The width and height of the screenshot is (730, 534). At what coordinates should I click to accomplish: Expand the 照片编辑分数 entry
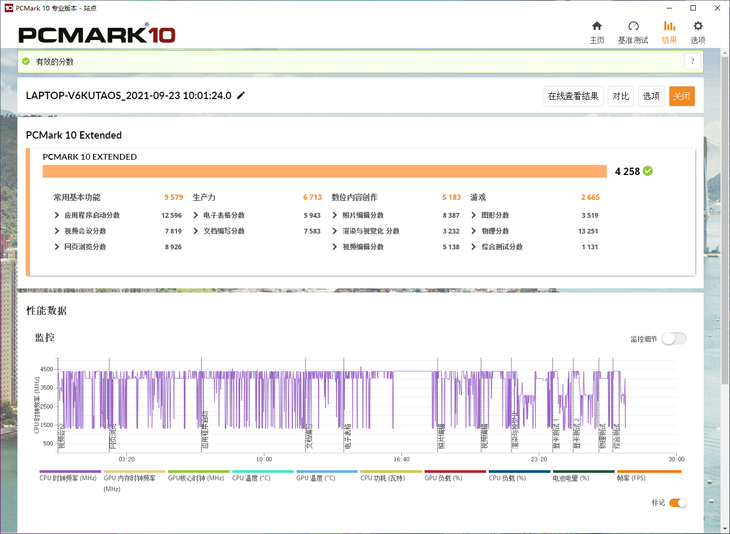click(x=334, y=215)
